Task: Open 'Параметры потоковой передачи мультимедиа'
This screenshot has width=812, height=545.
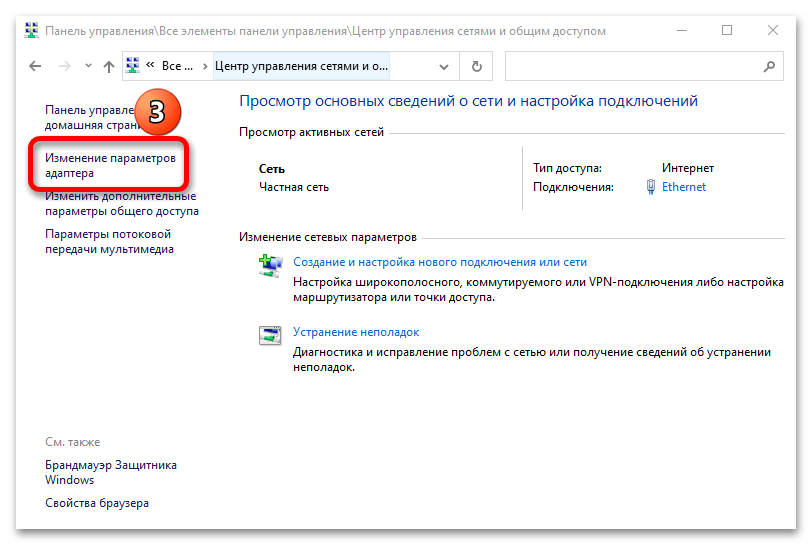Action: [109, 241]
